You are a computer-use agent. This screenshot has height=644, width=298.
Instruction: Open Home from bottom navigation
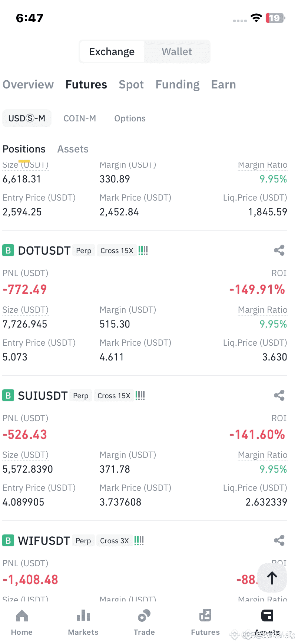(x=22, y=623)
